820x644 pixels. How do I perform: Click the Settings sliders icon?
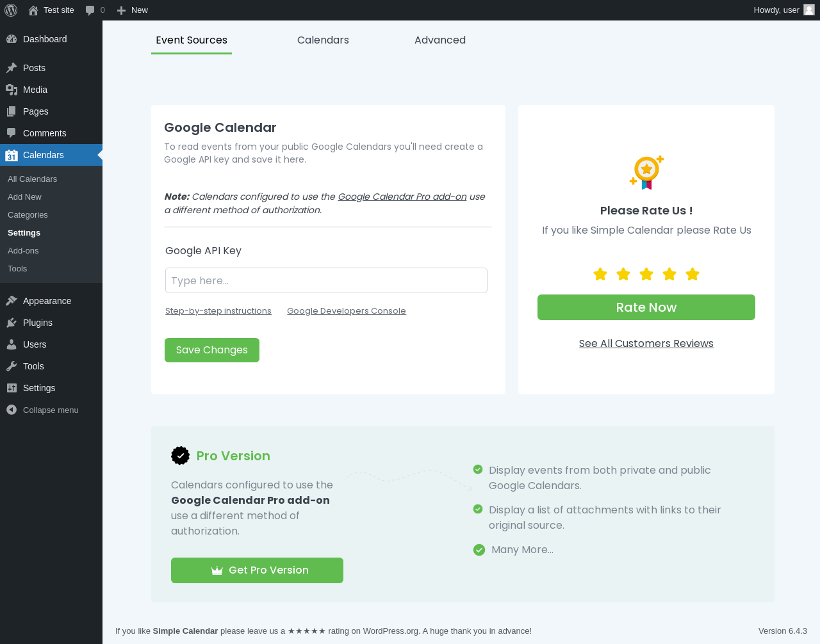[x=12, y=388]
